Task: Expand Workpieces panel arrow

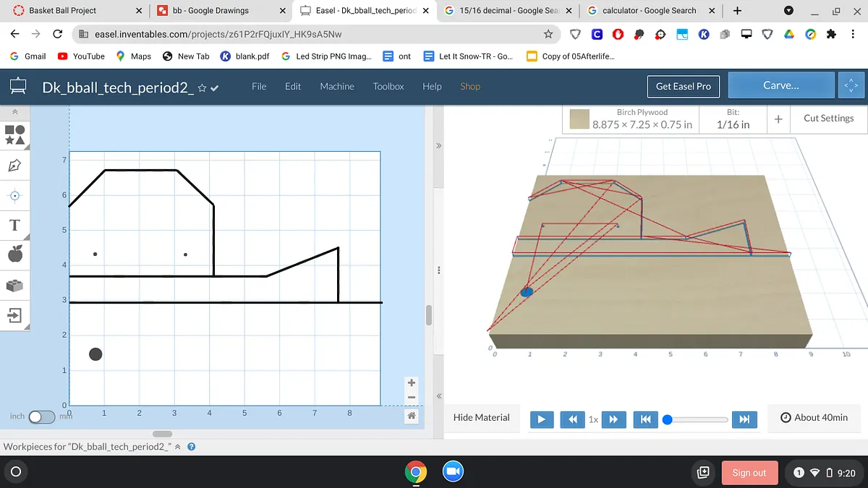Action: [x=178, y=447]
